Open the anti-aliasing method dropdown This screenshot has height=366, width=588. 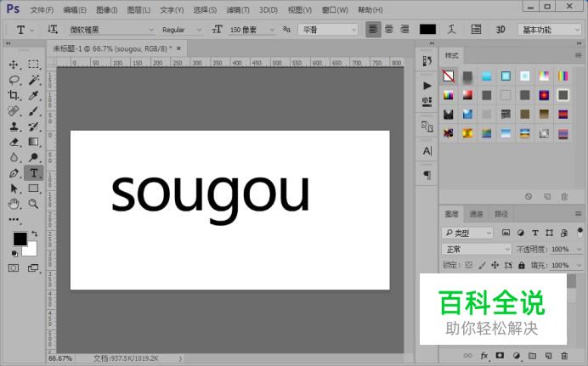(328, 30)
